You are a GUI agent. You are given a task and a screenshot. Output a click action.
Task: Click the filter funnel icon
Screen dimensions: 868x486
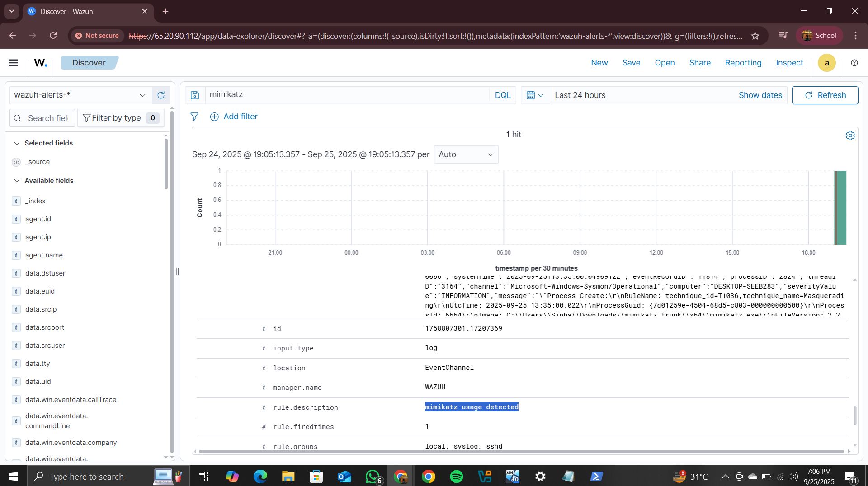[x=194, y=117]
